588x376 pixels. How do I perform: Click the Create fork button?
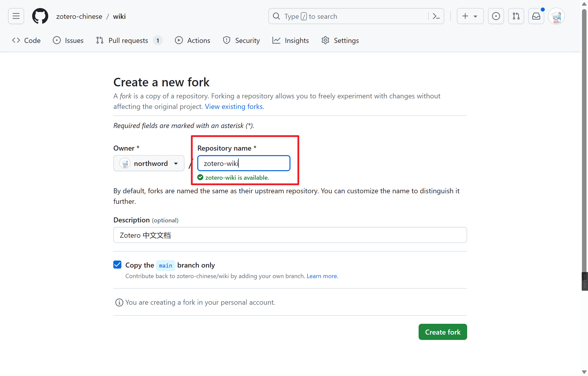pyautogui.click(x=443, y=332)
